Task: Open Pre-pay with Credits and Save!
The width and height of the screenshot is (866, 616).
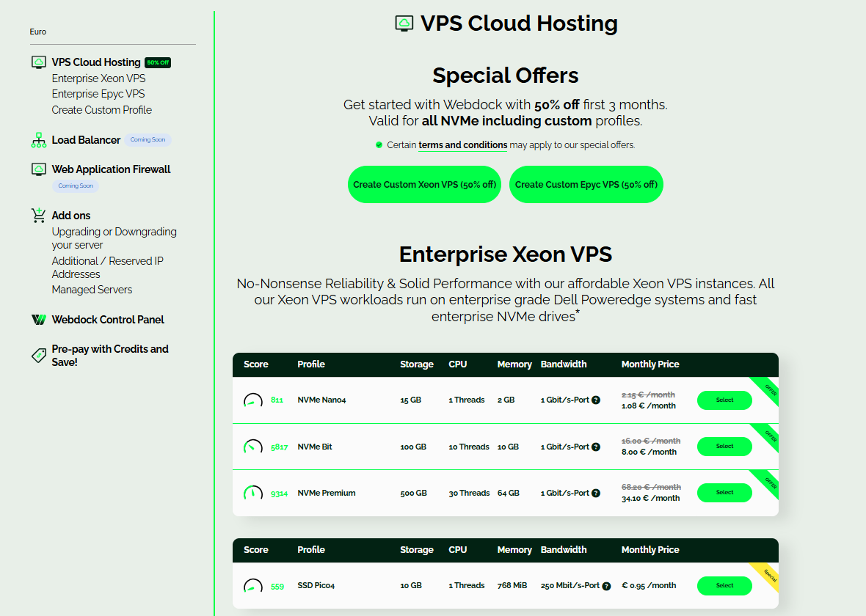Action: (x=110, y=356)
